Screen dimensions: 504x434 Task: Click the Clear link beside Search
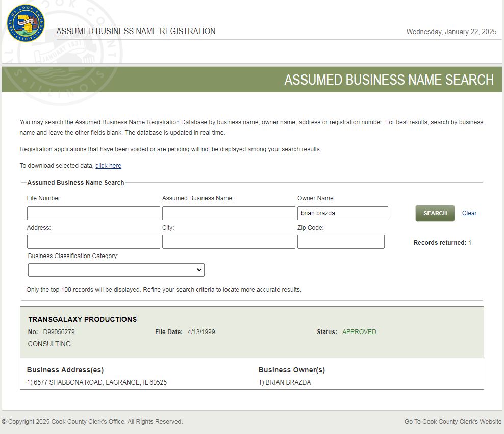469,213
